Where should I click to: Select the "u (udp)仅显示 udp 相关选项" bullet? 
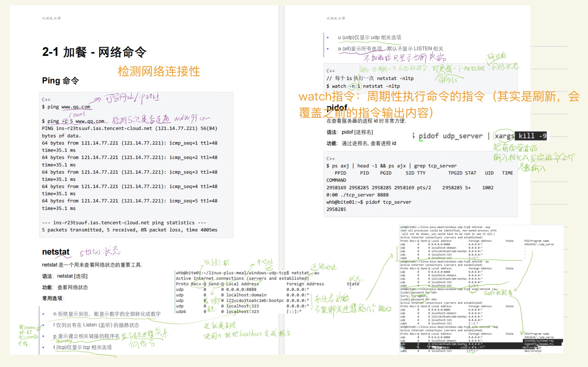click(369, 37)
